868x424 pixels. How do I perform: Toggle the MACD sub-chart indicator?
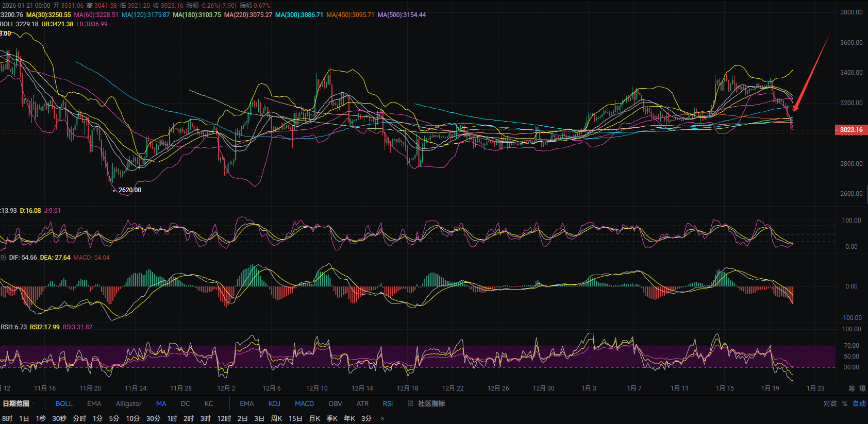click(304, 403)
